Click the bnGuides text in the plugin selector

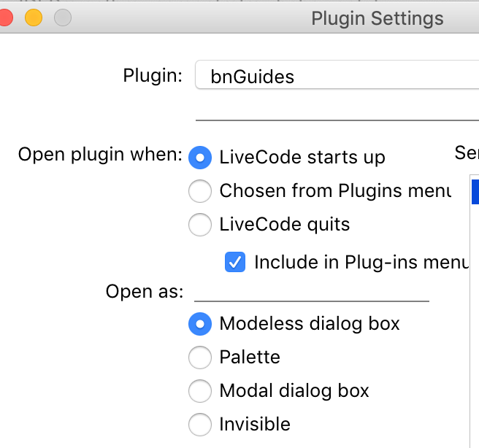[252, 77]
